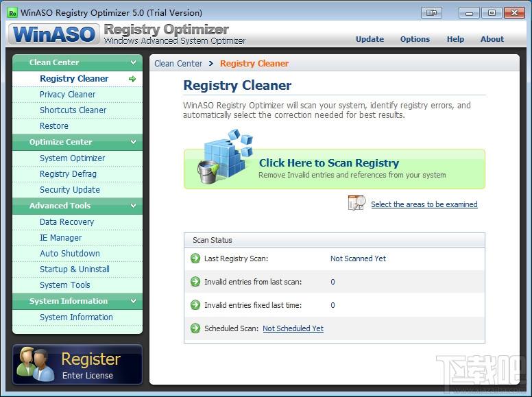This screenshot has height=397, width=532.
Task: Click the Scan Status panel header
Action: (x=335, y=240)
